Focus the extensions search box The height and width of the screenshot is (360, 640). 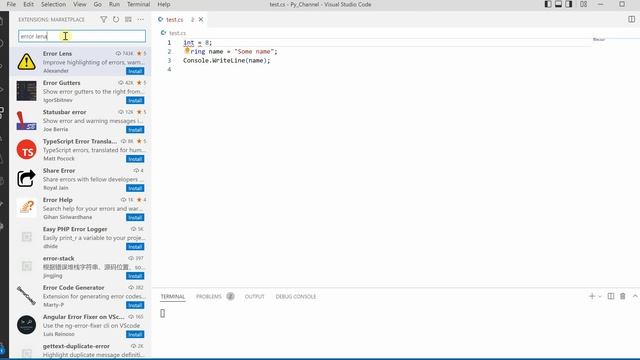tap(82, 36)
